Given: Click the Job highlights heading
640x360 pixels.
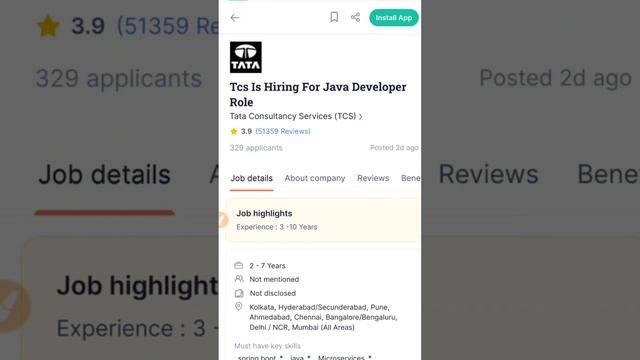Looking at the screenshot, I should (264, 213).
